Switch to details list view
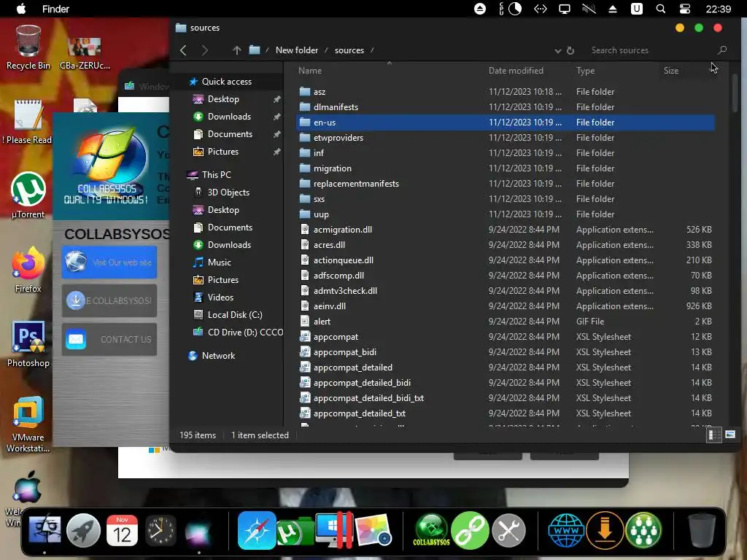The width and height of the screenshot is (747, 560). coord(714,435)
